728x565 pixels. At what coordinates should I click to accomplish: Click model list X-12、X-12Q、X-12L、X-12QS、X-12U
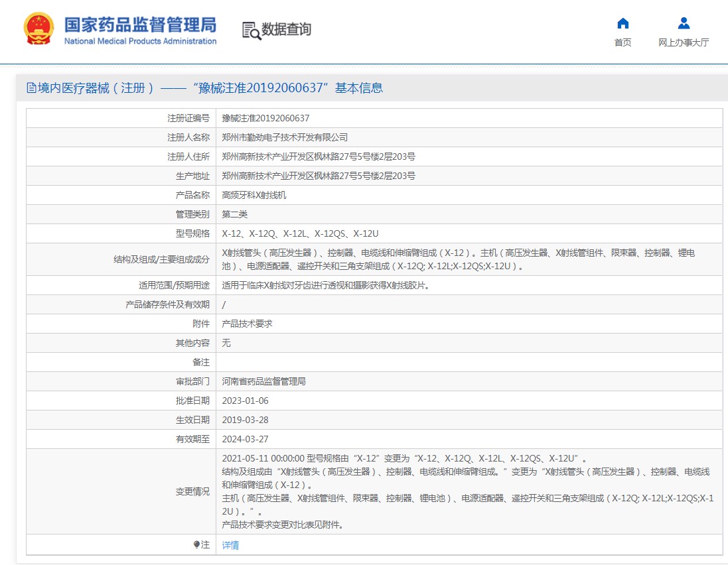(300, 234)
